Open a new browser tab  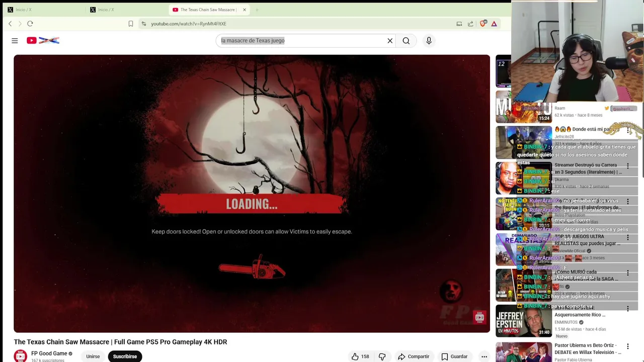click(257, 10)
